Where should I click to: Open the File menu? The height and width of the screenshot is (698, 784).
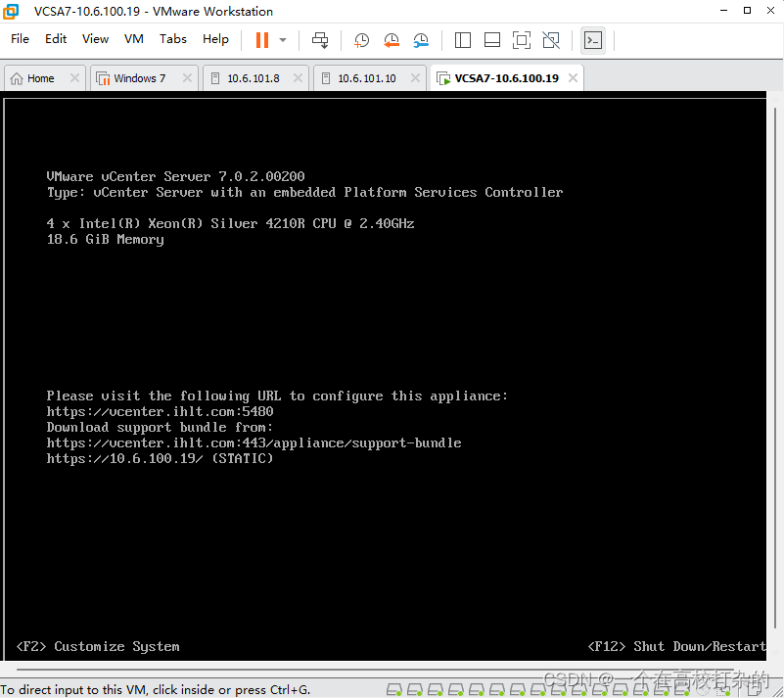point(20,39)
